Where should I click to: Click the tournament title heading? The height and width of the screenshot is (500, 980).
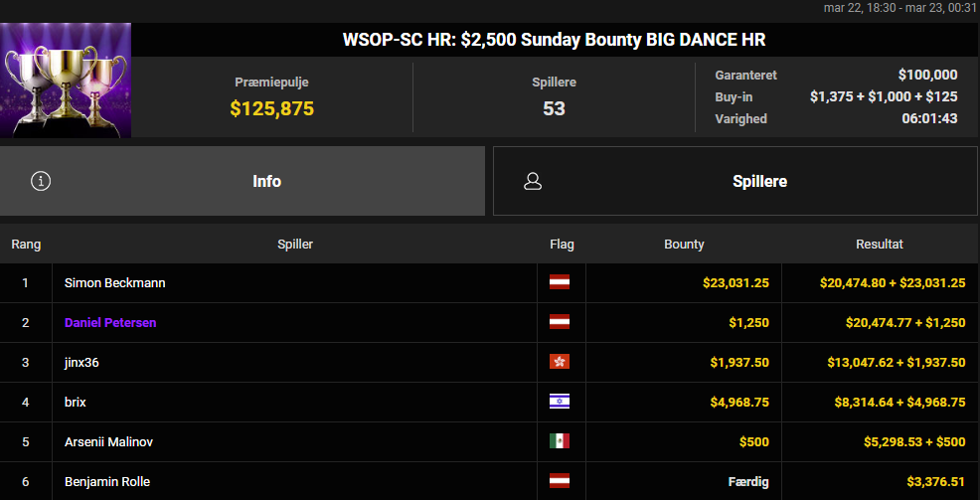[x=554, y=40]
